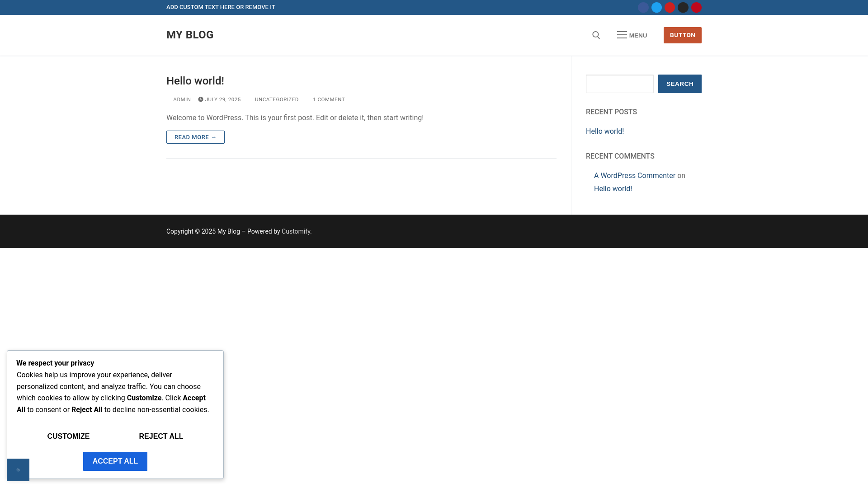The width and height of the screenshot is (868, 488).
Task: Click ACCEPT ALL cookie button
Action: [115, 461]
